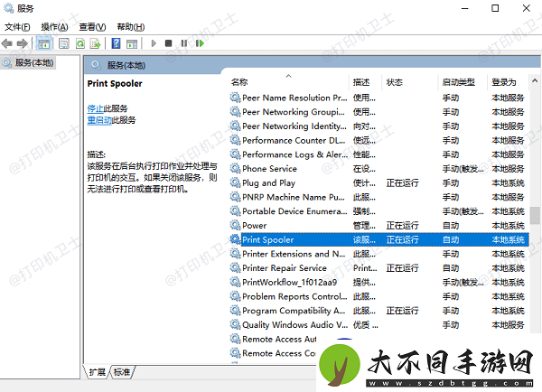Viewport: 542px width, 392px height.
Task: Click gear icon of Printer Repair Service row
Action: click(x=236, y=267)
